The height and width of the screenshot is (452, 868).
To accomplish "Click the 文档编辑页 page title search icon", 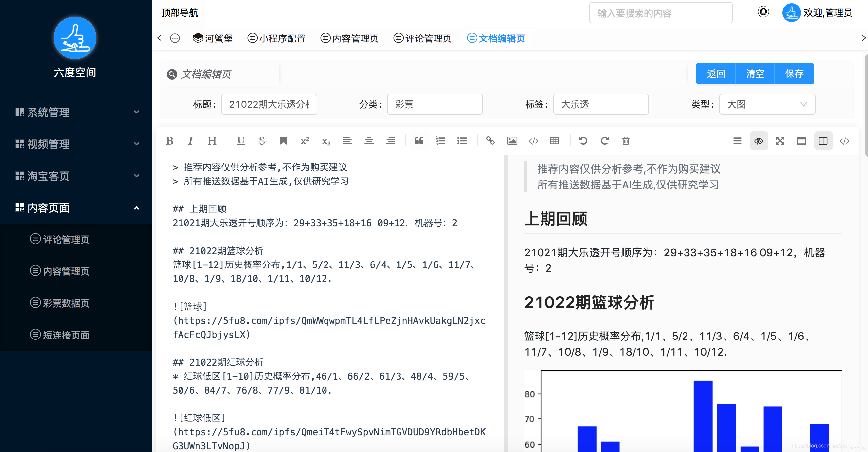I will pos(172,74).
